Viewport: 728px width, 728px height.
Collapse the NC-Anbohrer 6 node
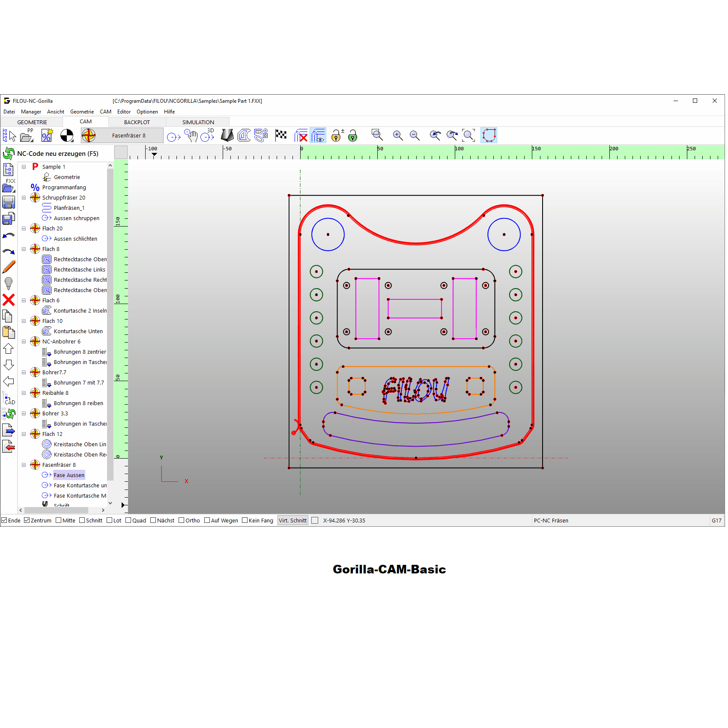tap(24, 342)
